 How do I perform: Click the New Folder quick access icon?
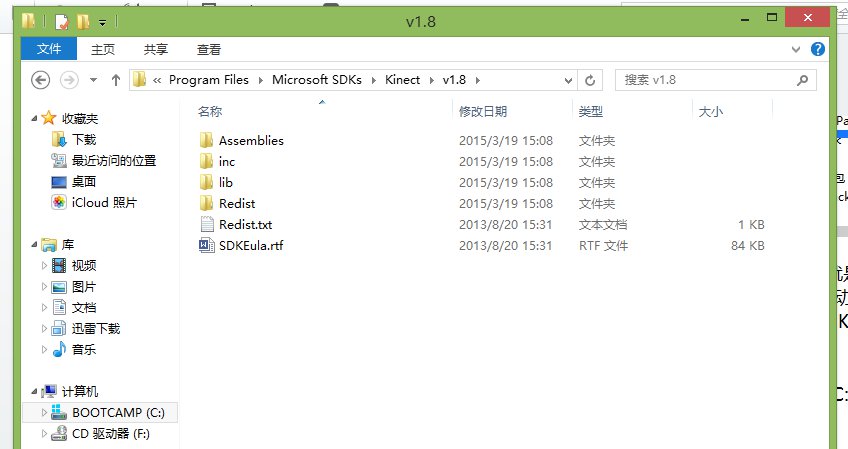tap(83, 22)
